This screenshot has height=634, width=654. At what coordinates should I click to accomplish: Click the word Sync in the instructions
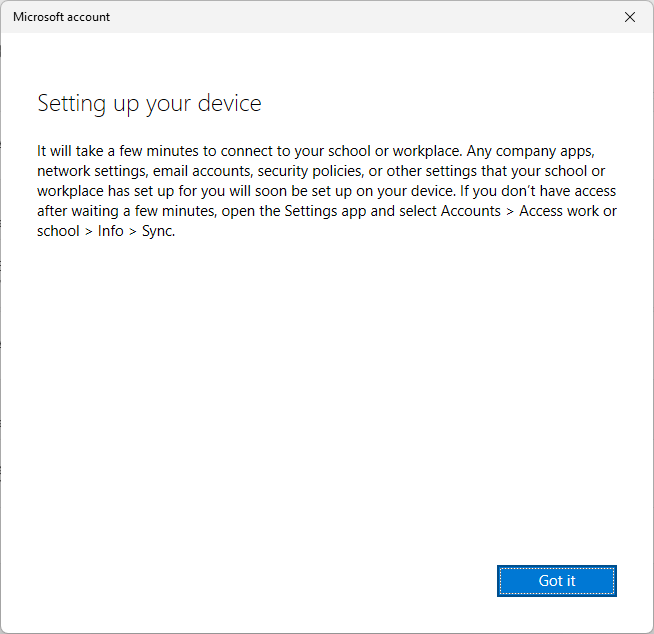click(156, 230)
